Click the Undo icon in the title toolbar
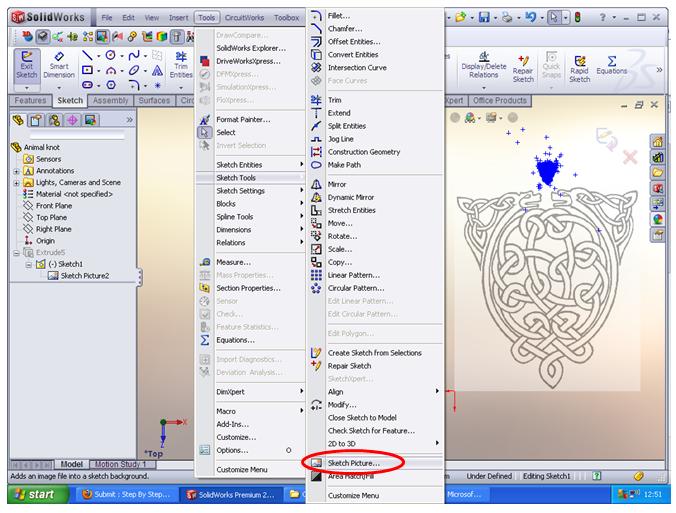 pyautogui.click(x=531, y=17)
